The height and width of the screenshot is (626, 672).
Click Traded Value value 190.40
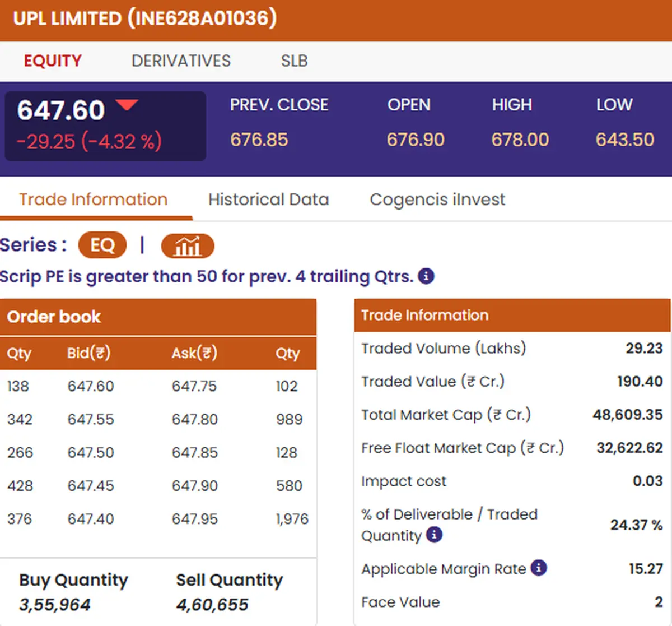pyautogui.click(x=640, y=381)
